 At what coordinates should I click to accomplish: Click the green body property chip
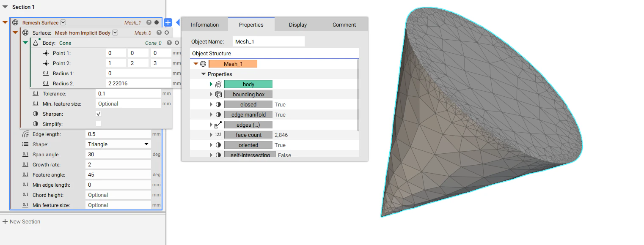coord(248,84)
